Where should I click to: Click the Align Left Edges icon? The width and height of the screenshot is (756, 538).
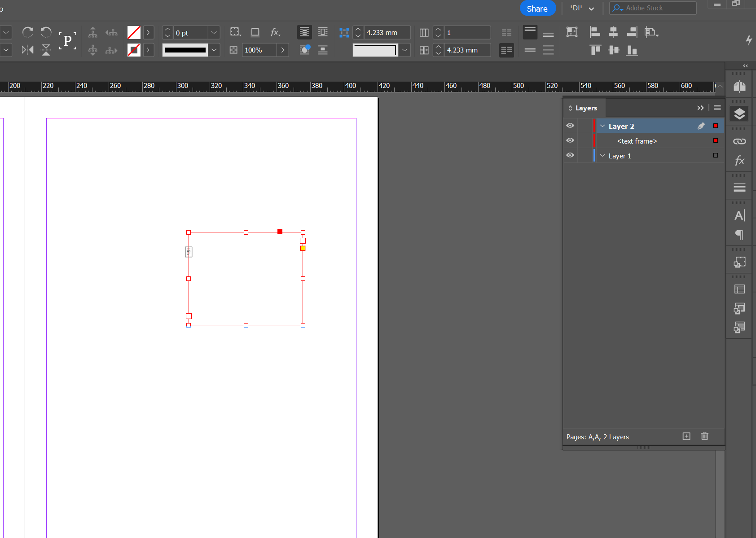point(595,32)
